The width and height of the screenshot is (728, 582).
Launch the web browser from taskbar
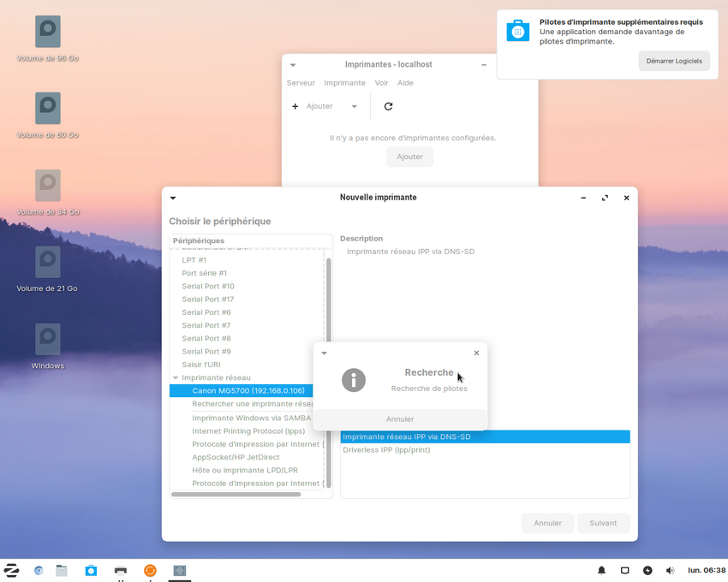tap(39, 570)
